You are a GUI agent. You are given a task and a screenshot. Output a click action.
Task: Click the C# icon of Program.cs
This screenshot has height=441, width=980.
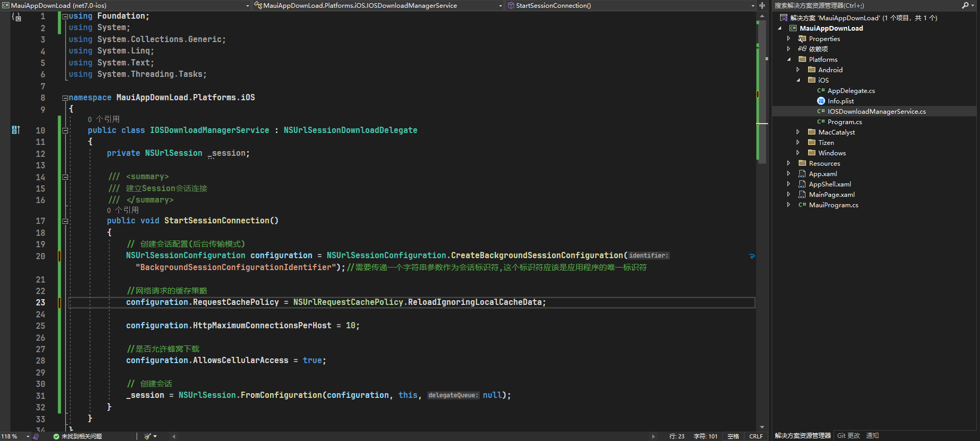pos(821,122)
